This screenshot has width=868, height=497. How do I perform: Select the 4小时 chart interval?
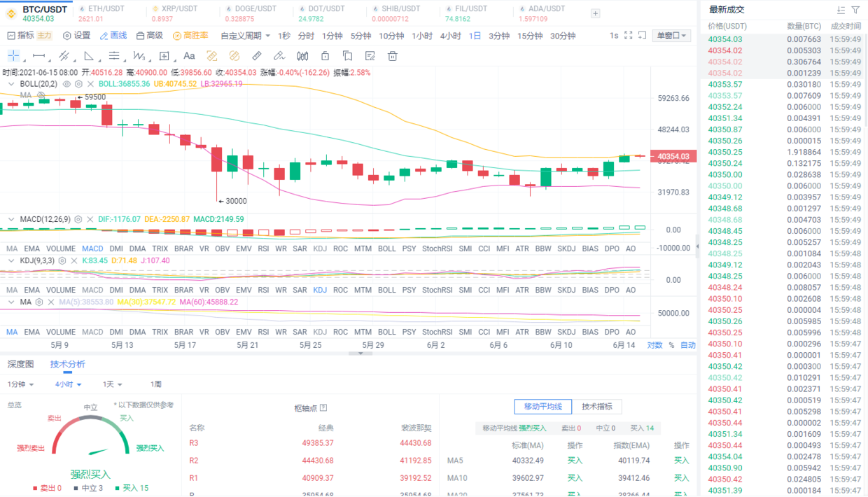451,36
